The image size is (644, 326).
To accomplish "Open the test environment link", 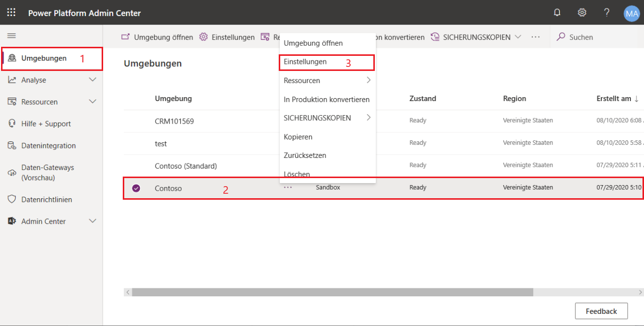I will pyautogui.click(x=161, y=143).
